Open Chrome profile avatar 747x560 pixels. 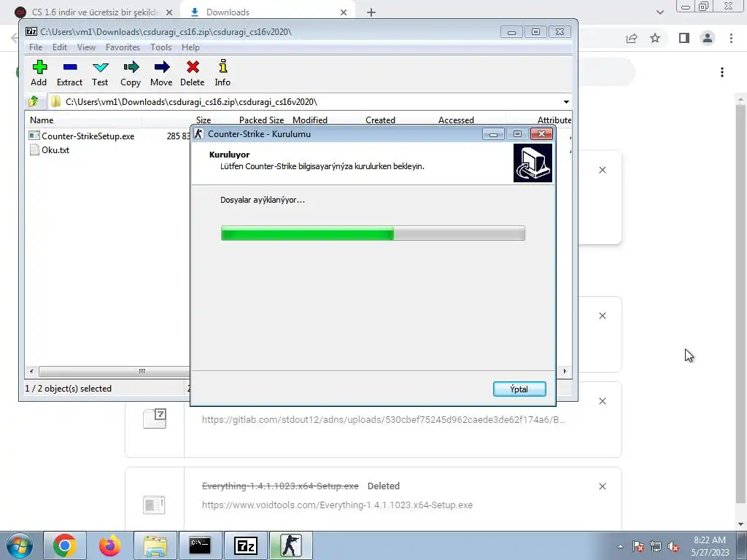tap(708, 38)
